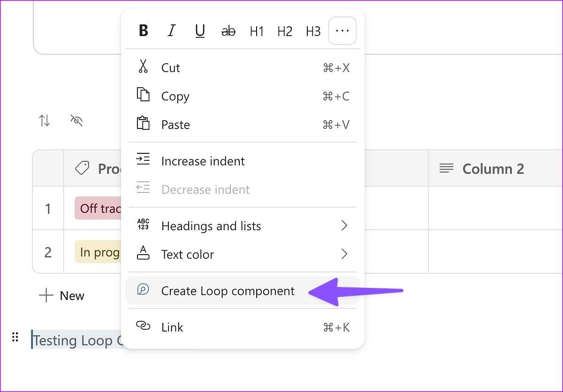This screenshot has height=392, width=563.
Task: Sort the table with the sort arrows icon
Action: point(45,121)
